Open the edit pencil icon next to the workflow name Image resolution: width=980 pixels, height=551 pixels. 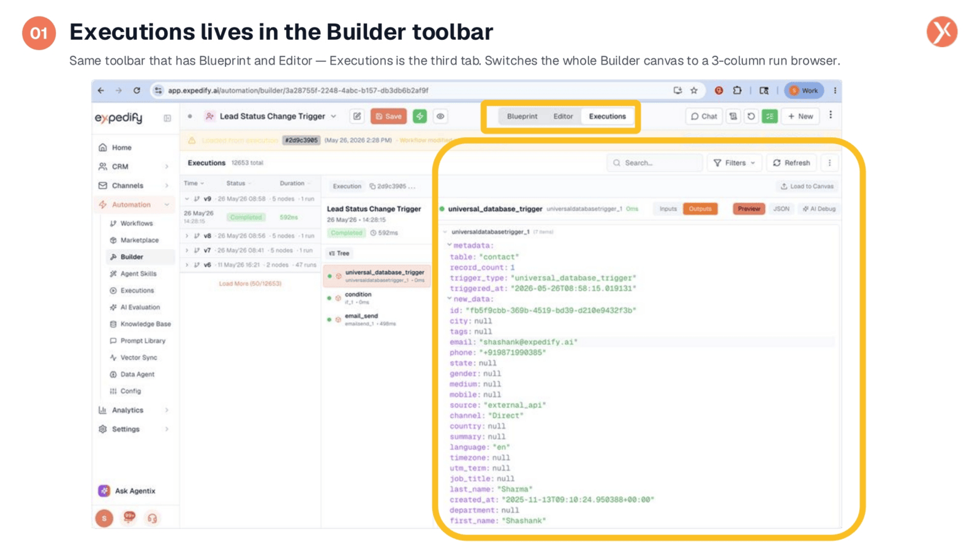[357, 116]
